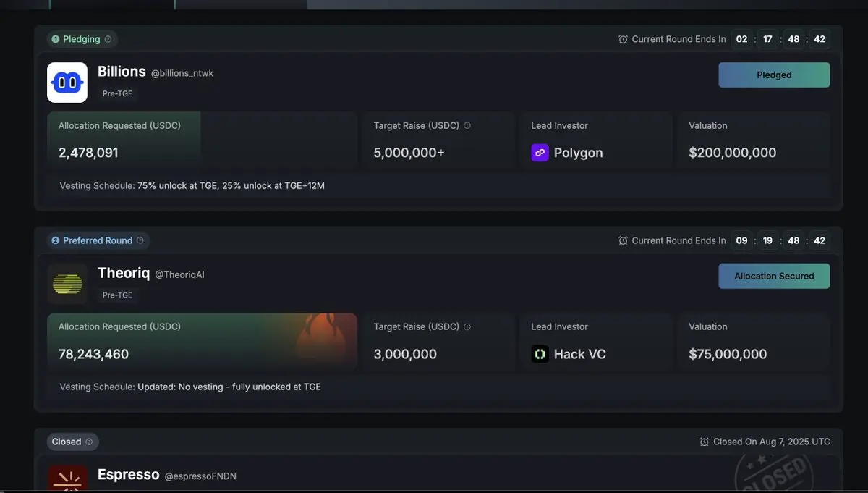Select the Pledging status badge
Image resolution: width=868 pixels, height=493 pixels.
coord(82,39)
